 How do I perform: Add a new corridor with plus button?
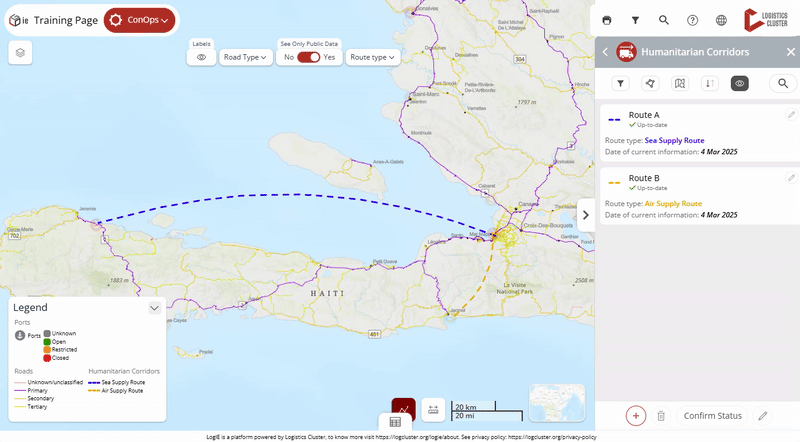coord(636,416)
